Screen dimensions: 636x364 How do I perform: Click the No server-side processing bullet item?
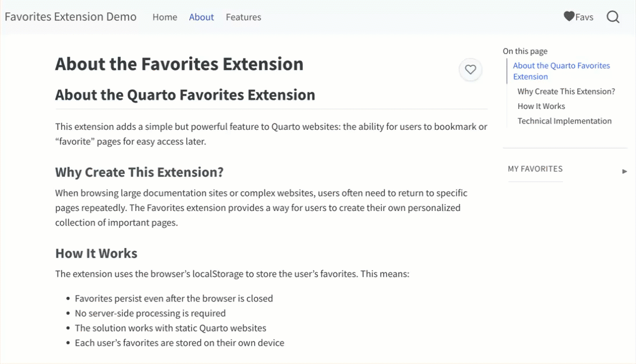click(150, 313)
